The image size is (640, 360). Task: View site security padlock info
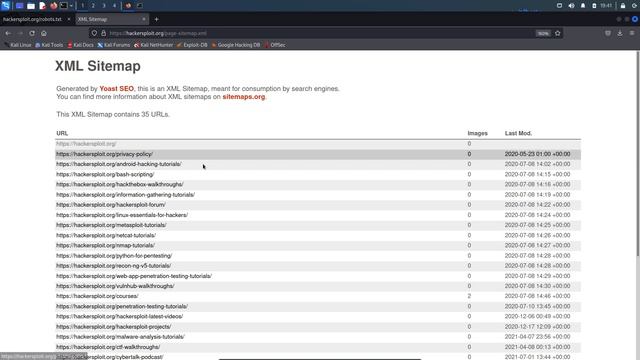click(104, 33)
